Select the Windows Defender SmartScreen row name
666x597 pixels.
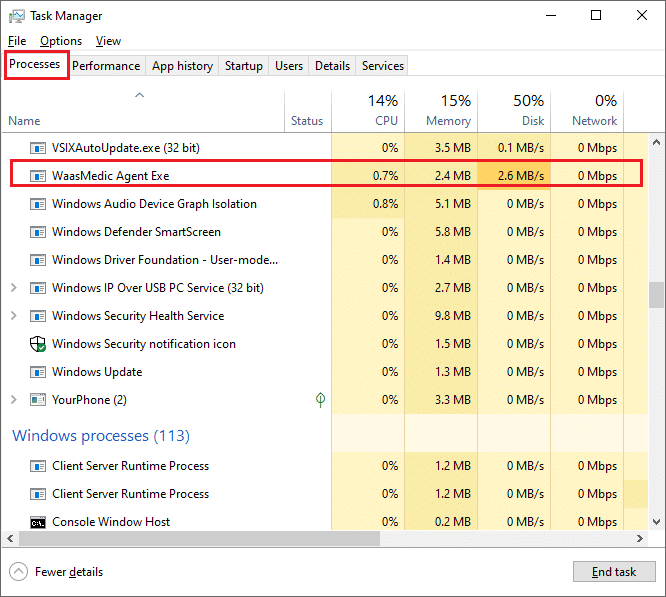pyautogui.click(x=136, y=232)
